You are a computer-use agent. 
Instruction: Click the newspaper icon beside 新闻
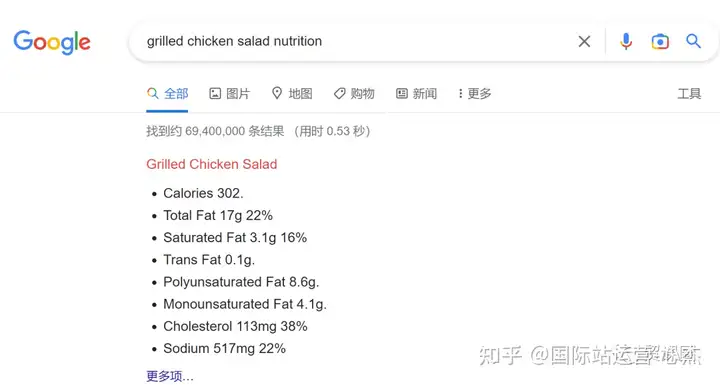click(402, 94)
